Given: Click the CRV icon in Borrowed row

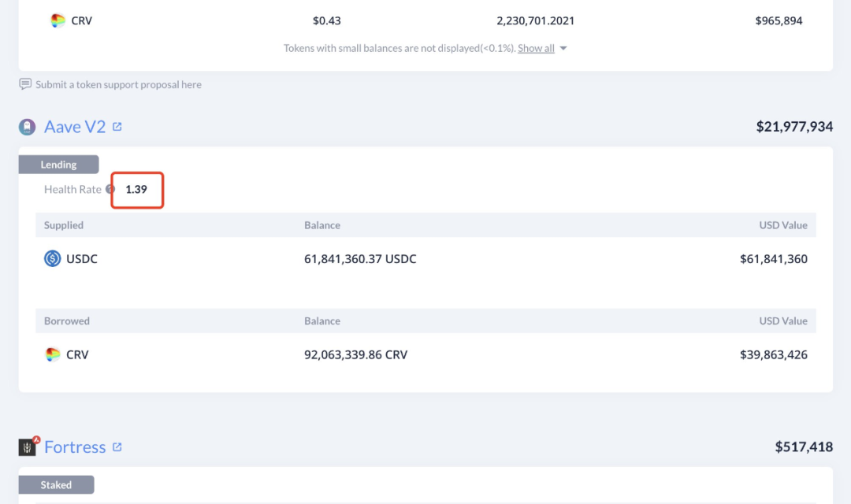Looking at the screenshot, I should point(53,354).
